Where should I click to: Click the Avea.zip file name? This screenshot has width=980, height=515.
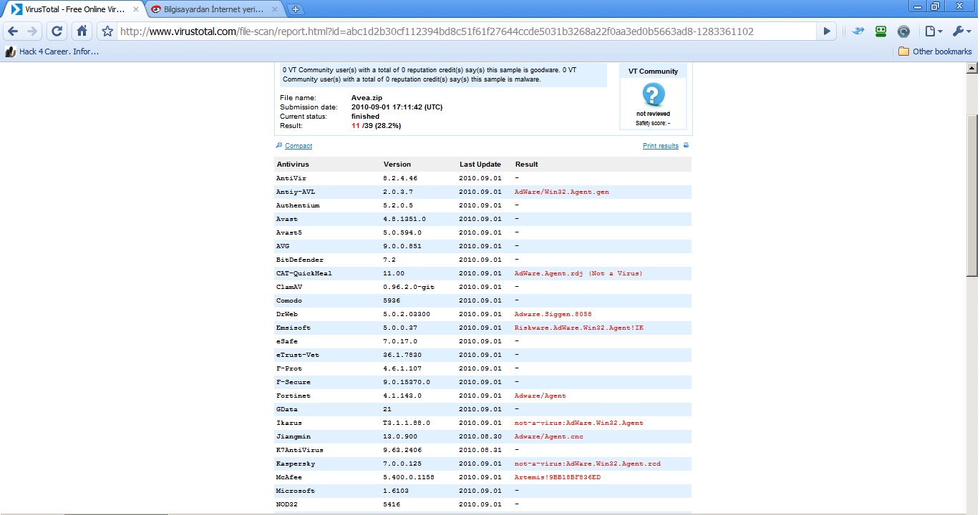pyautogui.click(x=367, y=98)
